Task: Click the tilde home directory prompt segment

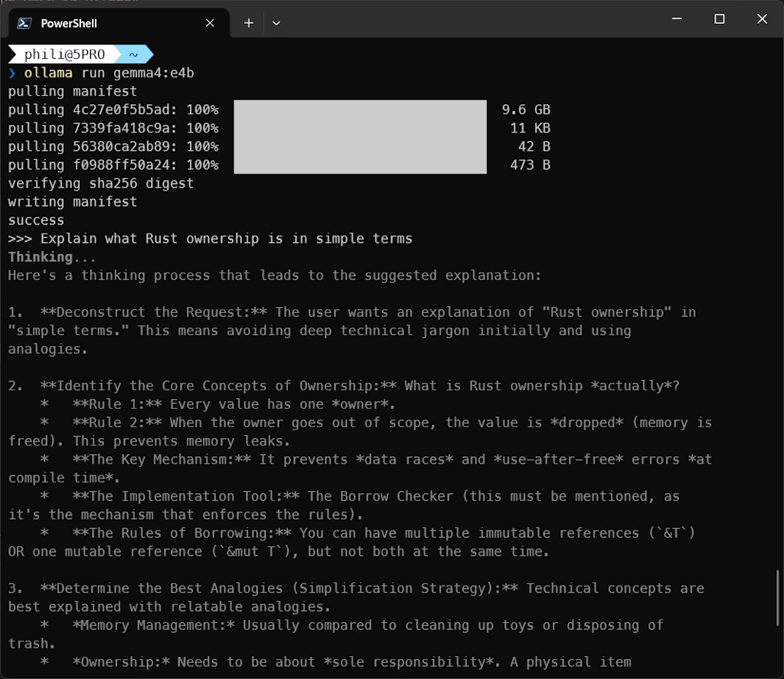Action: (x=133, y=54)
